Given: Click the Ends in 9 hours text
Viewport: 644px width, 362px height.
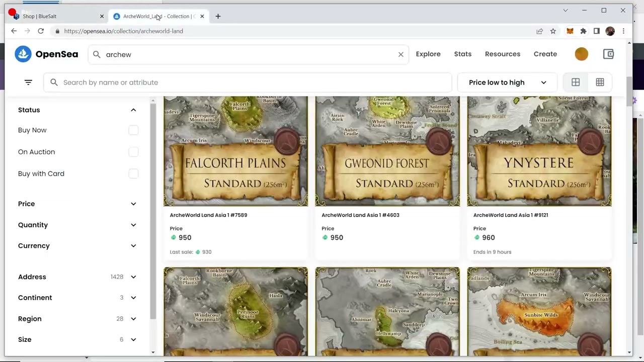Looking at the screenshot, I should point(492,252).
